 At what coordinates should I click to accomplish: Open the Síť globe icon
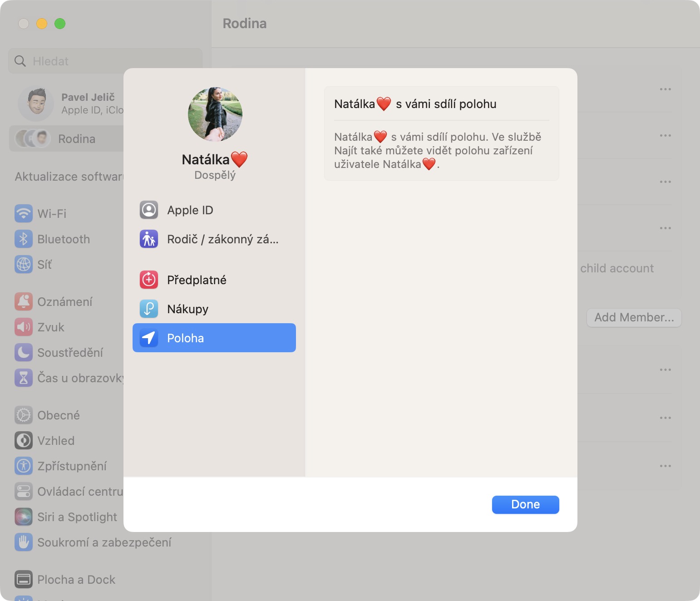[x=24, y=264]
